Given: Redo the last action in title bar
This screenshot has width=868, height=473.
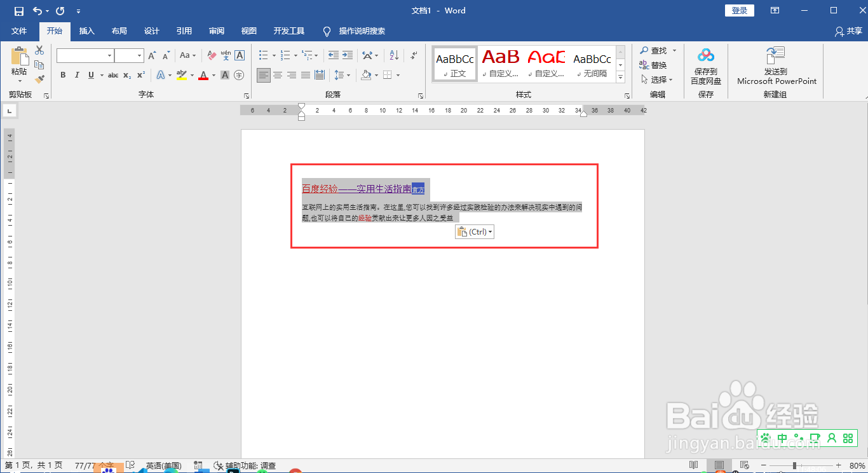Looking at the screenshot, I should click(x=60, y=11).
